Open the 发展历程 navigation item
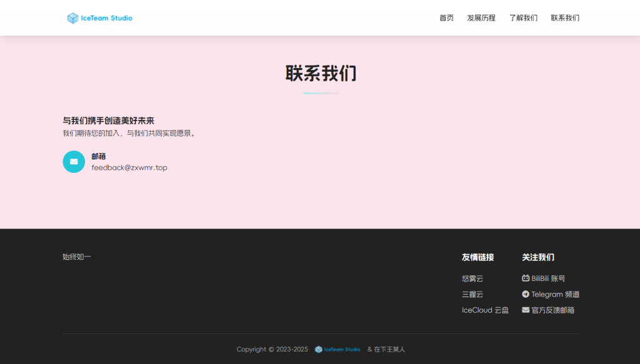This screenshot has height=364, width=640. (x=481, y=18)
